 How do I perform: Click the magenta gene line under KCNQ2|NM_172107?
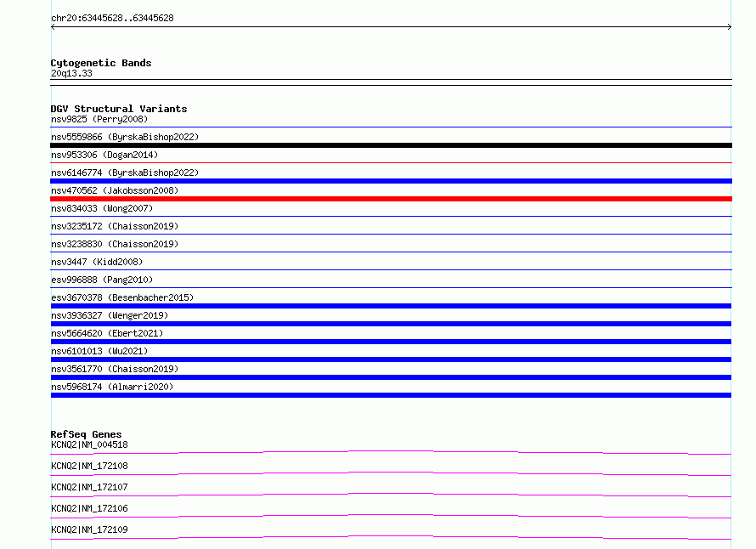tap(391, 495)
